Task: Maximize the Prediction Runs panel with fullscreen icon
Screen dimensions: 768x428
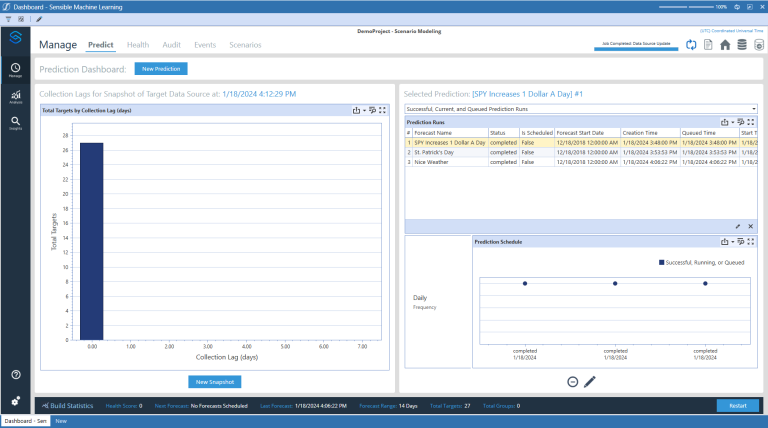Action: (x=750, y=122)
